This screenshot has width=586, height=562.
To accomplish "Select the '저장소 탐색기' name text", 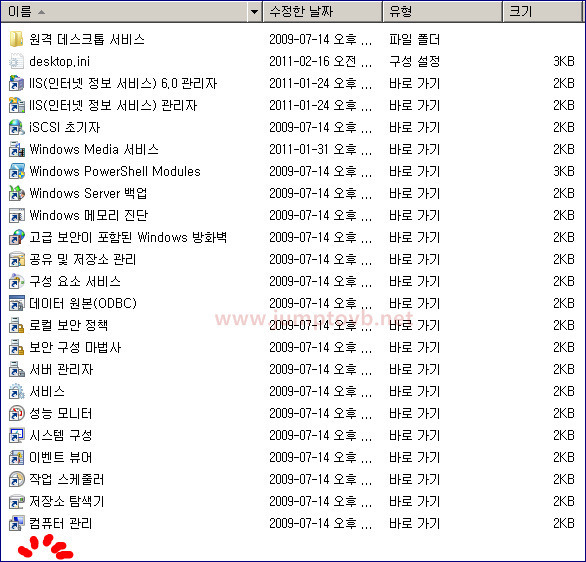I will click(x=67, y=502).
